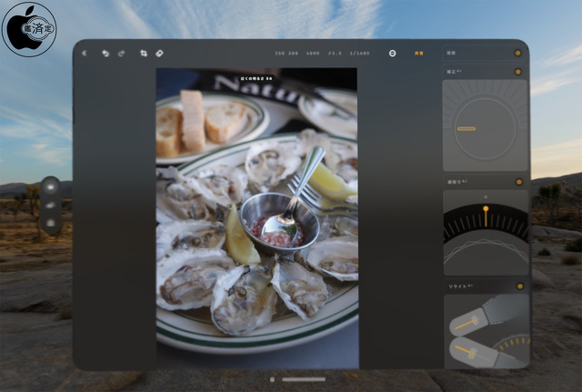Click the 1/1600 shutter speed text
The width and height of the screenshot is (582, 392).
(x=360, y=53)
